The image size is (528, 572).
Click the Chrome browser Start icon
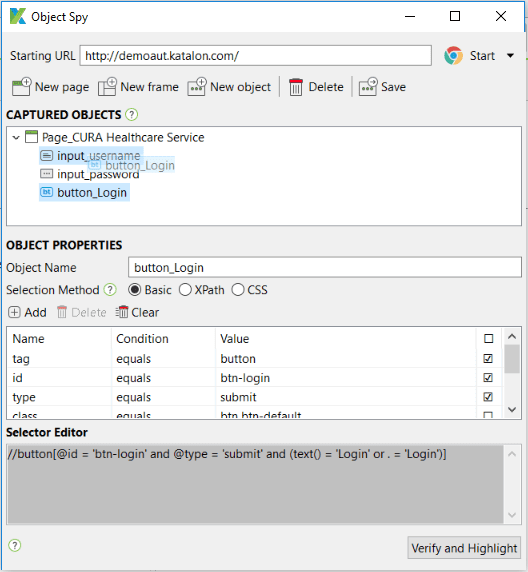pos(453,56)
